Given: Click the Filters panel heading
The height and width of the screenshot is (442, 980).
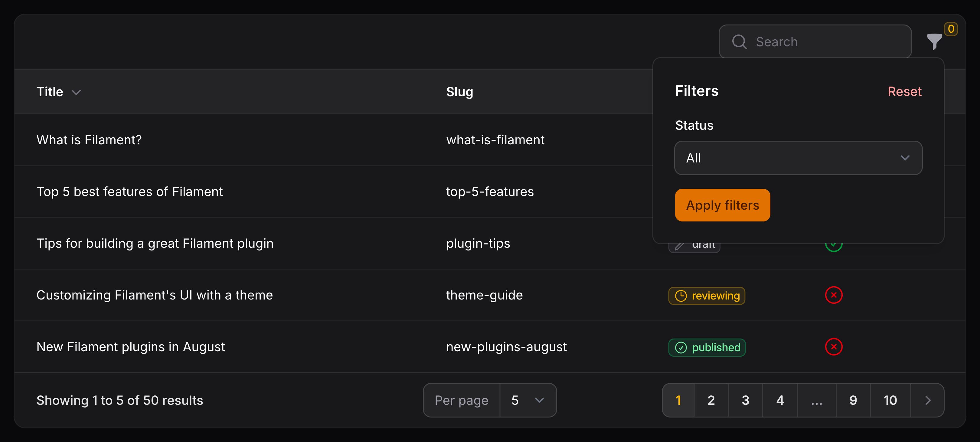Looking at the screenshot, I should tap(697, 91).
